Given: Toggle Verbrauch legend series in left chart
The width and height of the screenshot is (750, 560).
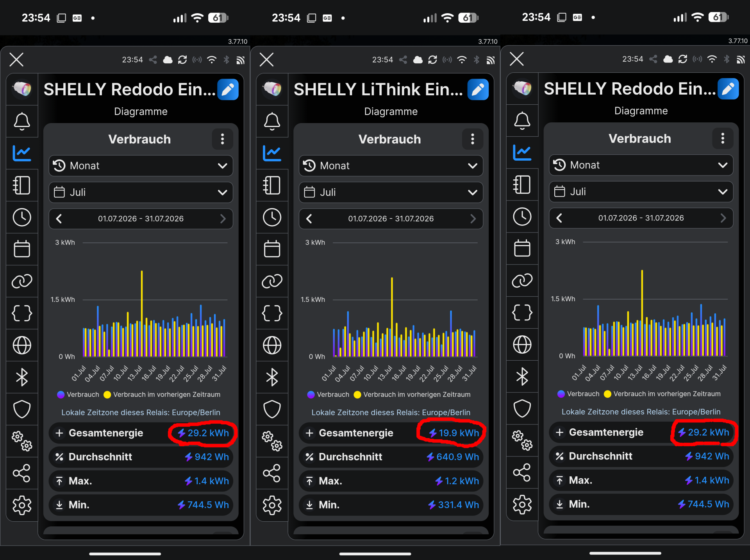Looking at the screenshot, I should 78,395.
